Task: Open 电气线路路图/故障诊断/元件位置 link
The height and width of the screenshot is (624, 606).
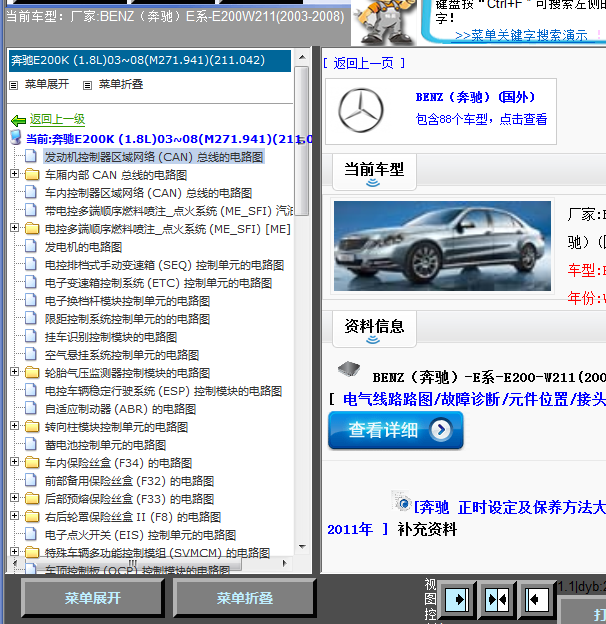Action: point(474,399)
